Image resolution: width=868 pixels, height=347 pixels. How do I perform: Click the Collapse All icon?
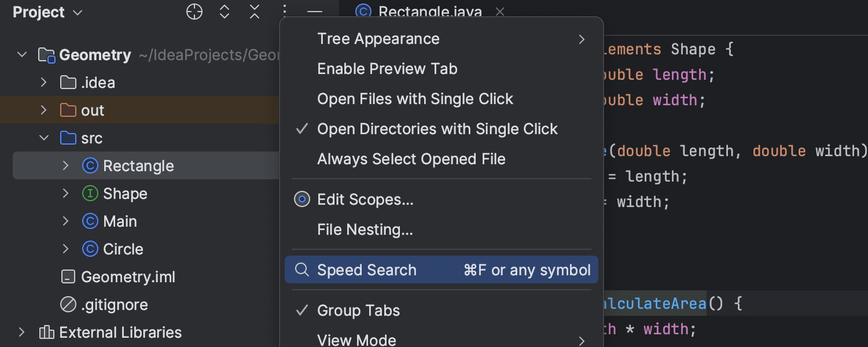coord(255,12)
